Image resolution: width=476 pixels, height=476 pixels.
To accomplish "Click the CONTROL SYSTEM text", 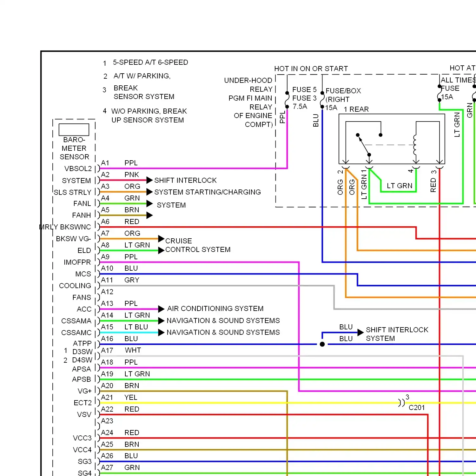I will pyautogui.click(x=198, y=250).
